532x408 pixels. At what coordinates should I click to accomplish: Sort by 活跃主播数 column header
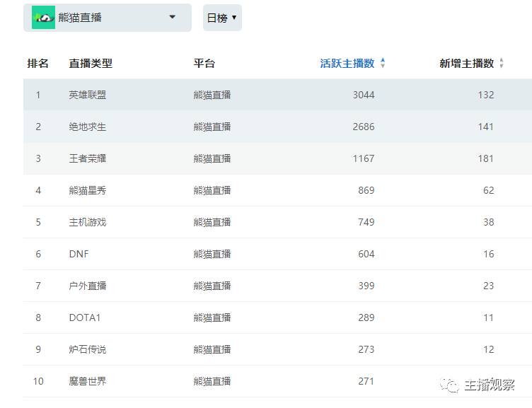click(x=347, y=63)
